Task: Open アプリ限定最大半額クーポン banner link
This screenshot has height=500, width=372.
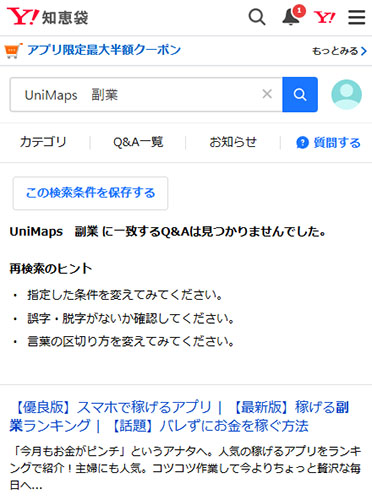Action: [x=104, y=50]
